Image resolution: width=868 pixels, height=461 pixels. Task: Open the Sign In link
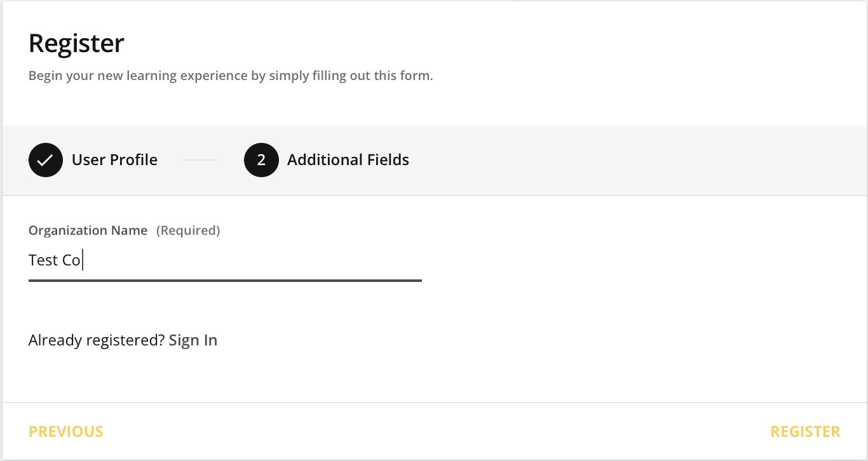point(193,340)
